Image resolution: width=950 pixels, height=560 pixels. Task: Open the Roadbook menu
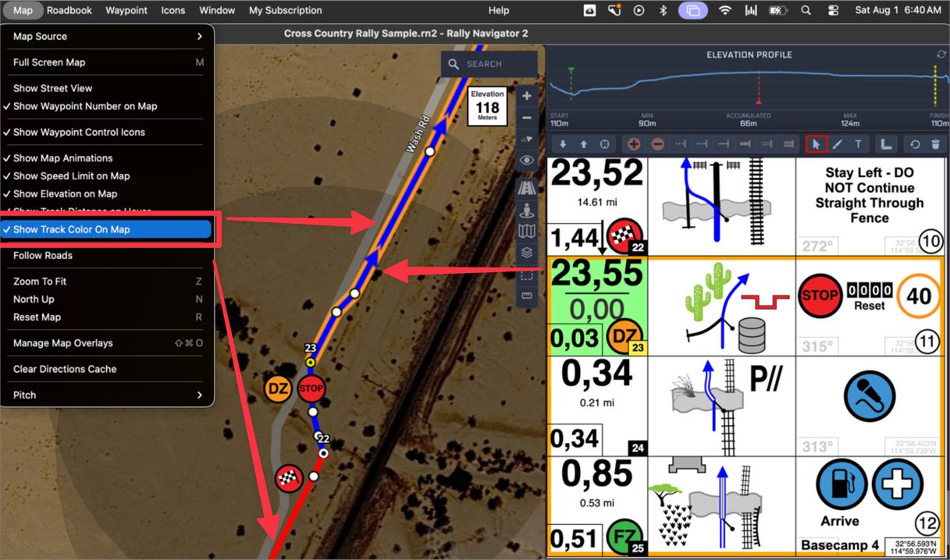(69, 10)
